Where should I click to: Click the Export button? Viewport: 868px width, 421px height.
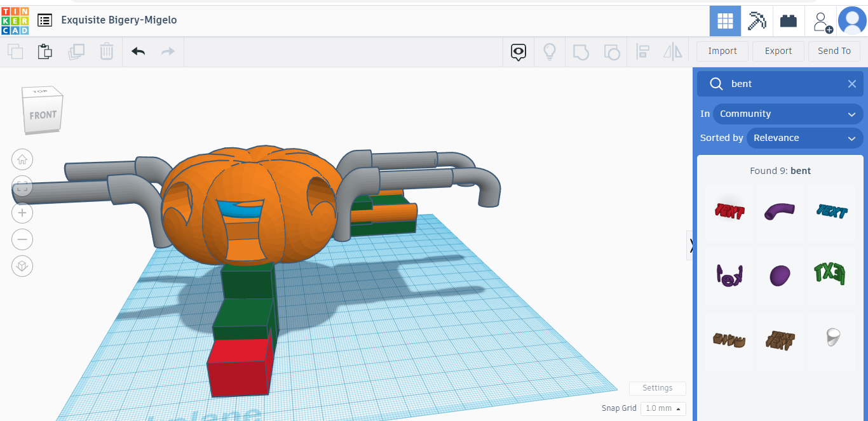click(x=778, y=51)
